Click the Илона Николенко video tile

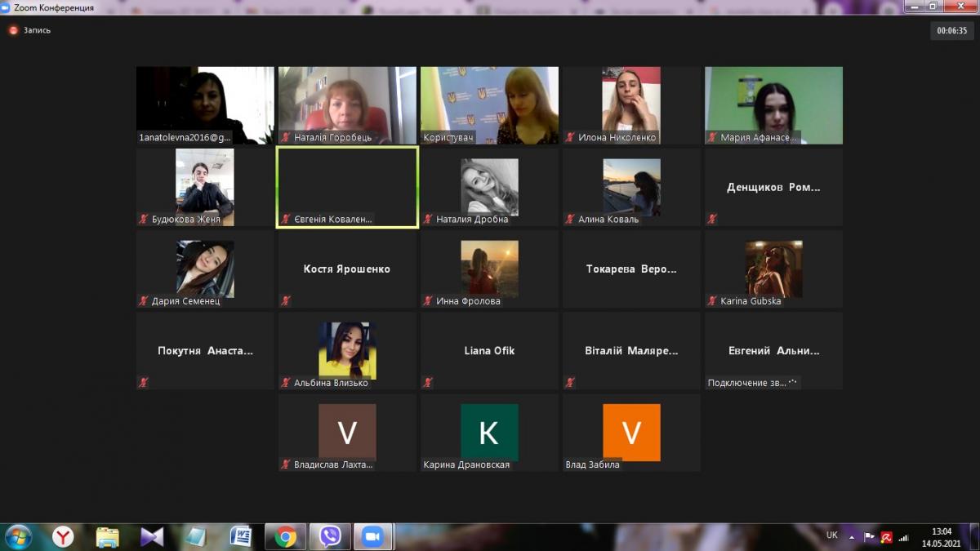631,104
